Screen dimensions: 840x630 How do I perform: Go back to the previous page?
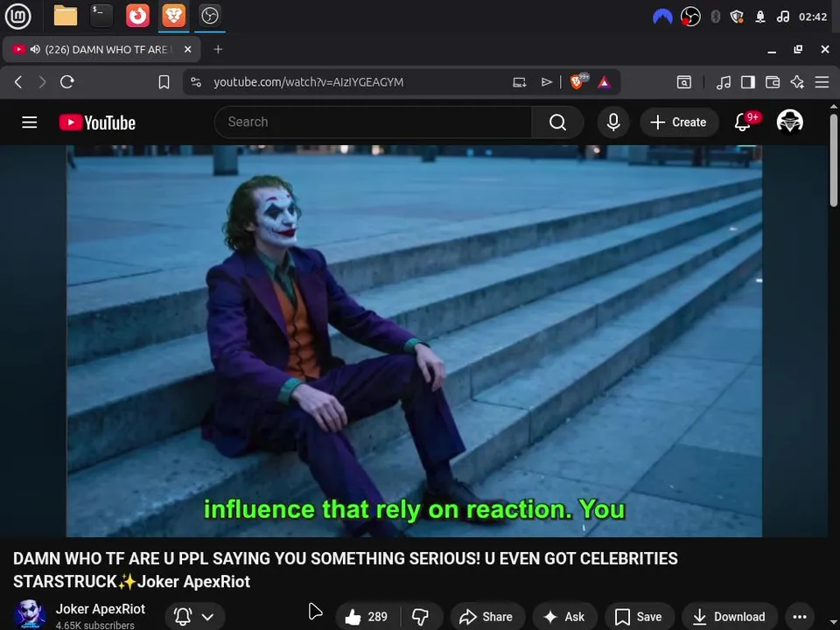pyautogui.click(x=18, y=82)
